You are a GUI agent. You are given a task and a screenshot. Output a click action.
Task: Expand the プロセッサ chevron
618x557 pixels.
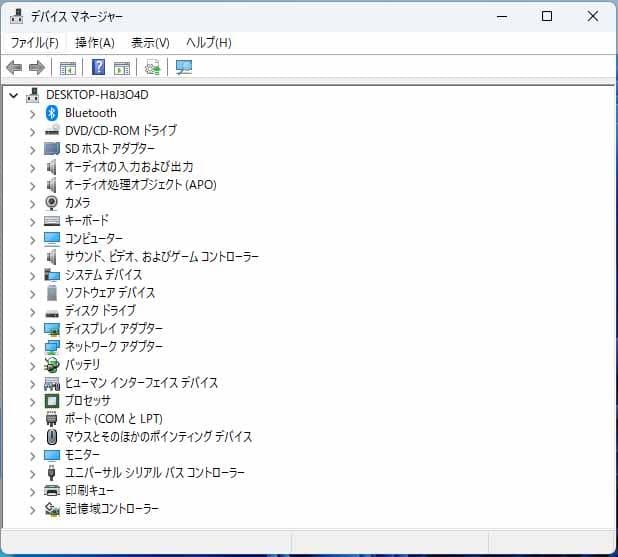pyautogui.click(x=33, y=402)
